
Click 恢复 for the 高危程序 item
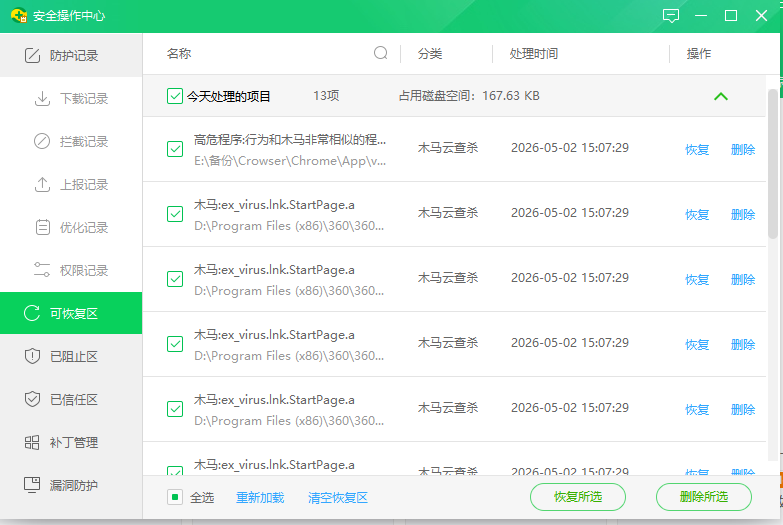[697, 149]
